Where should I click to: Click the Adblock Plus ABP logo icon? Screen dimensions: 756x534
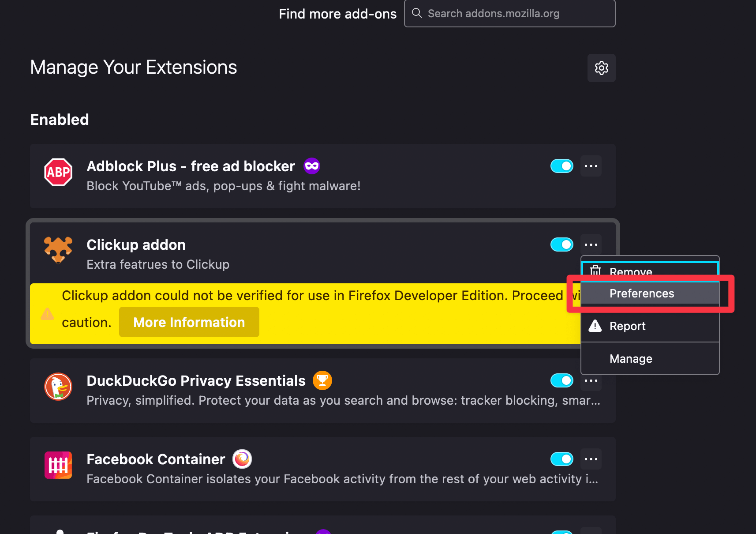coord(58,172)
